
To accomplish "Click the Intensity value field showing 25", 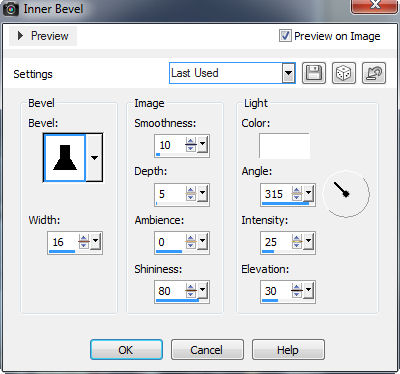I will tap(276, 242).
